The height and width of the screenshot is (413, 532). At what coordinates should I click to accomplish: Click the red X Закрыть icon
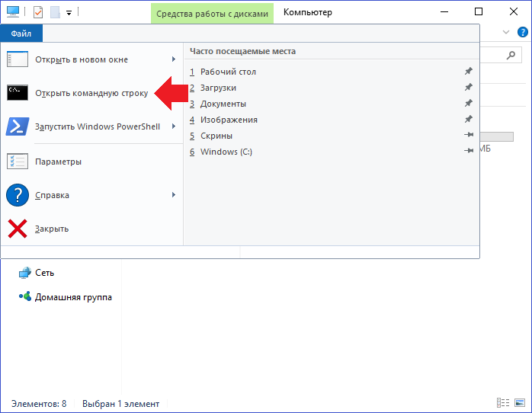point(18,229)
